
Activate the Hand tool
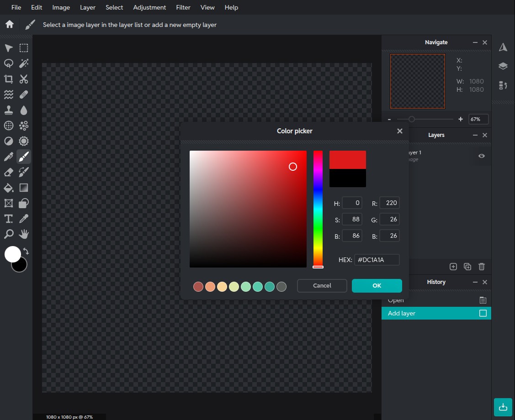pos(23,234)
